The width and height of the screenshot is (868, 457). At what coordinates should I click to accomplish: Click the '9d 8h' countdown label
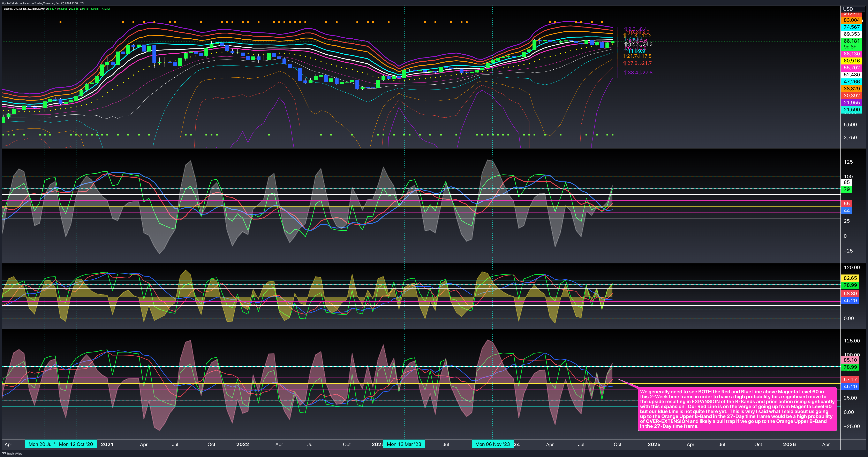click(x=850, y=47)
